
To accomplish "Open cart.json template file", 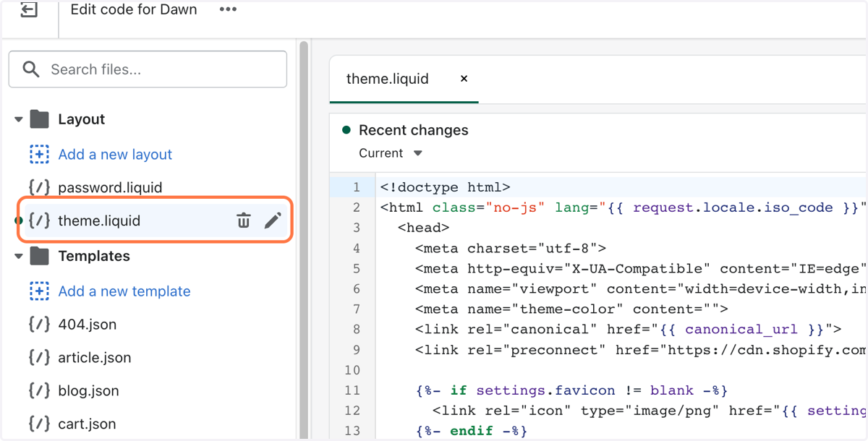I will click(x=87, y=424).
